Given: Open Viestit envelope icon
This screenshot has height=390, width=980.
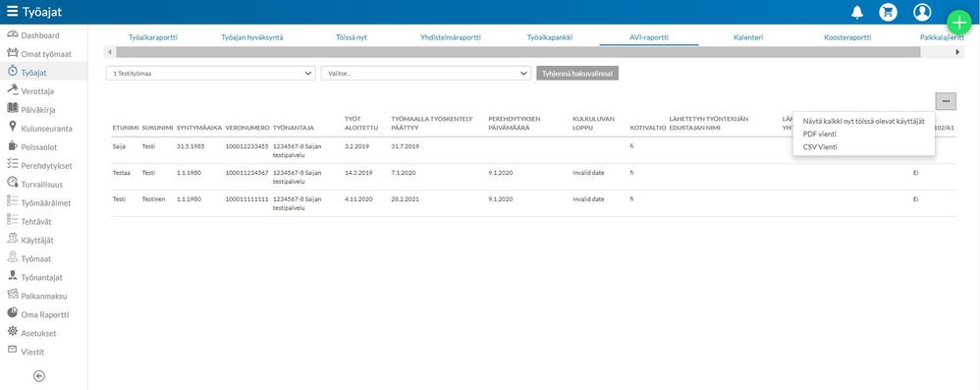Looking at the screenshot, I should 13,350.
